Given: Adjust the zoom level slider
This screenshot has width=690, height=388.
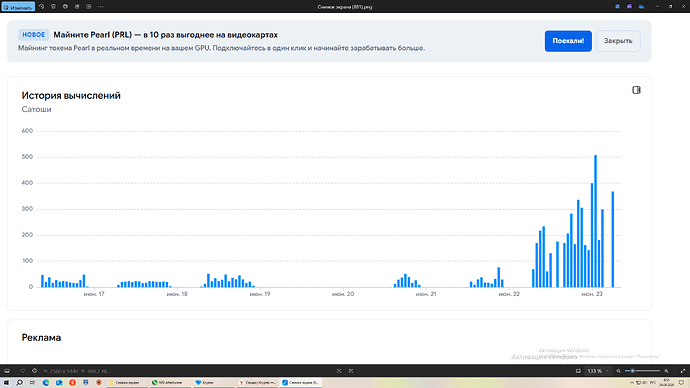Looking at the screenshot, I should [642, 371].
